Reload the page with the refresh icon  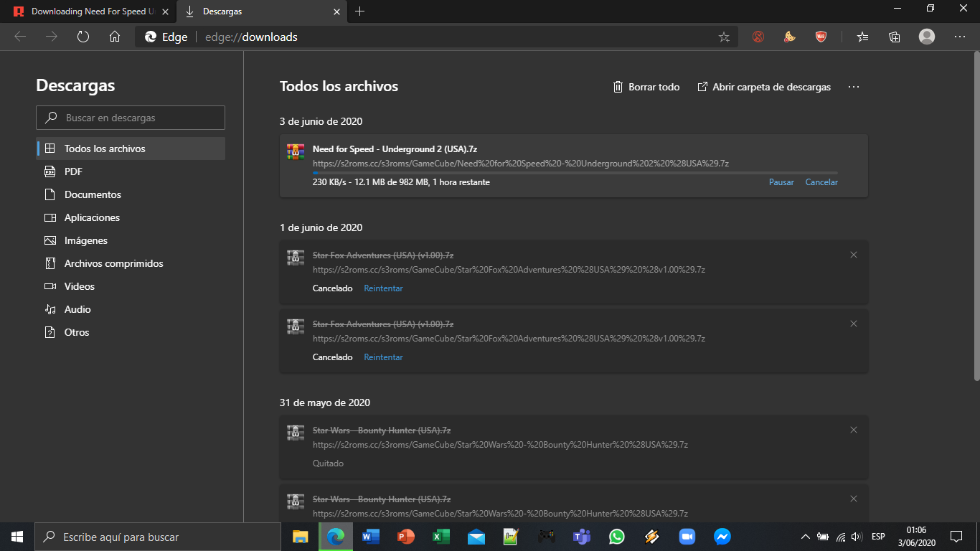click(x=83, y=37)
